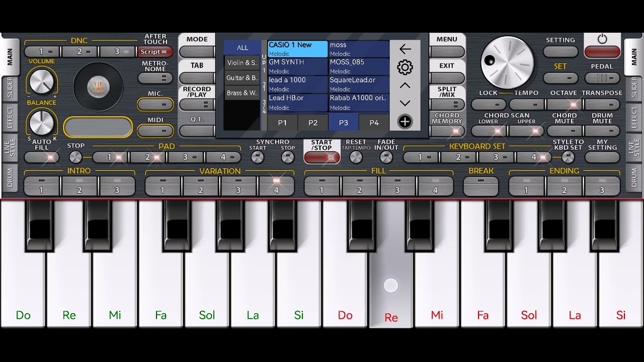Viewport: 644px width, 362px height.
Task: Select the GM SYNTH voice
Action: [x=297, y=67]
